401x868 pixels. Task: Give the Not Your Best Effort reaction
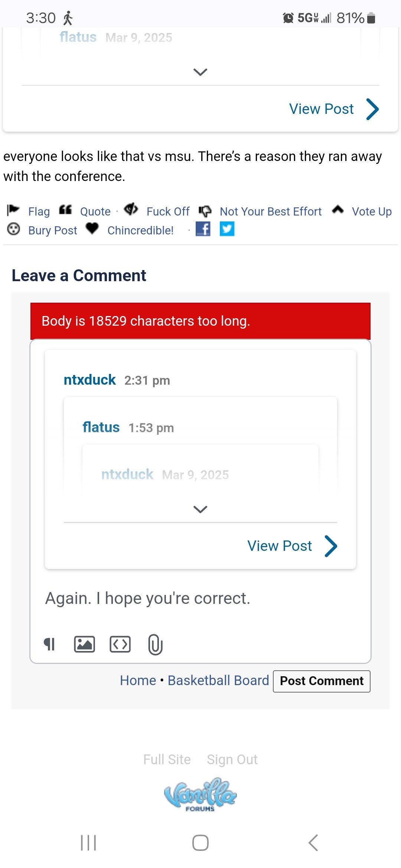pos(271,211)
